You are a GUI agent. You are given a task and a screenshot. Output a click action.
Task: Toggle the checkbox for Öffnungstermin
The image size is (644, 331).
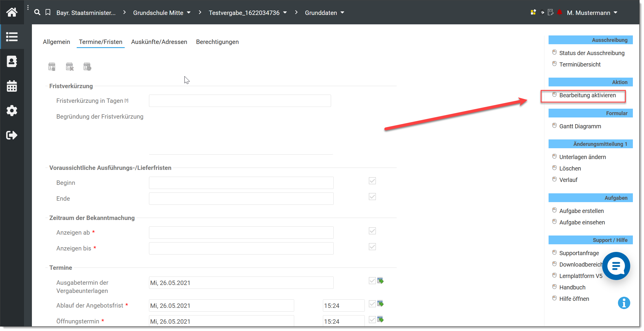[x=372, y=320]
